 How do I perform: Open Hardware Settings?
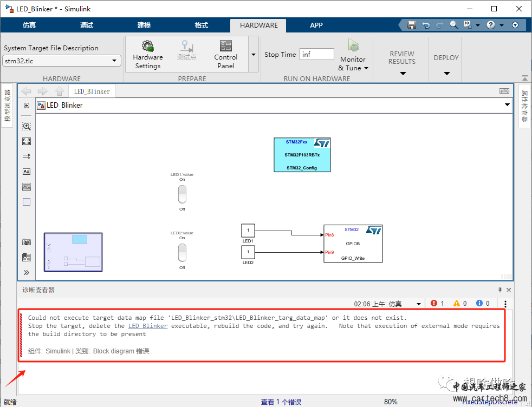click(147, 55)
